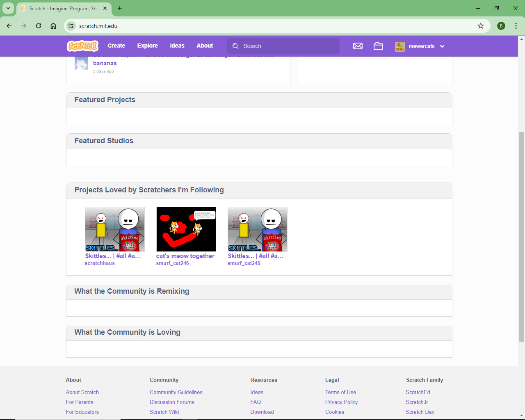Open Chrome three-dot menu

click(x=516, y=26)
